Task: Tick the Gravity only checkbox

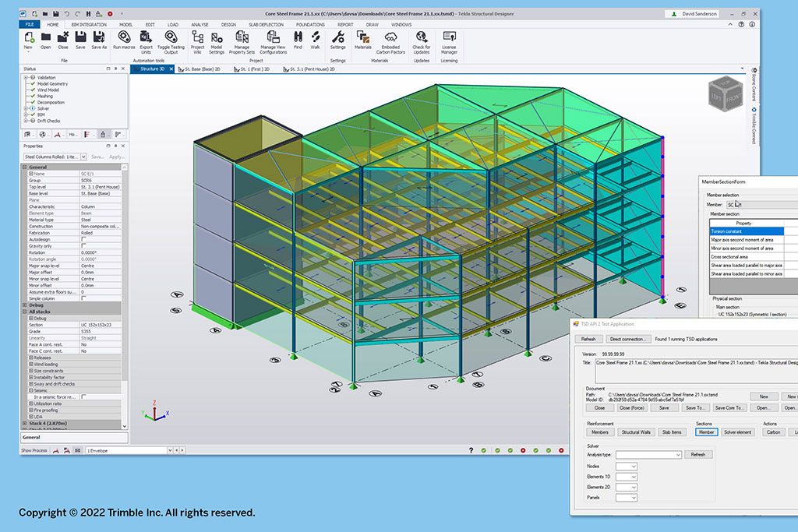Action: pyautogui.click(x=84, y=245)
